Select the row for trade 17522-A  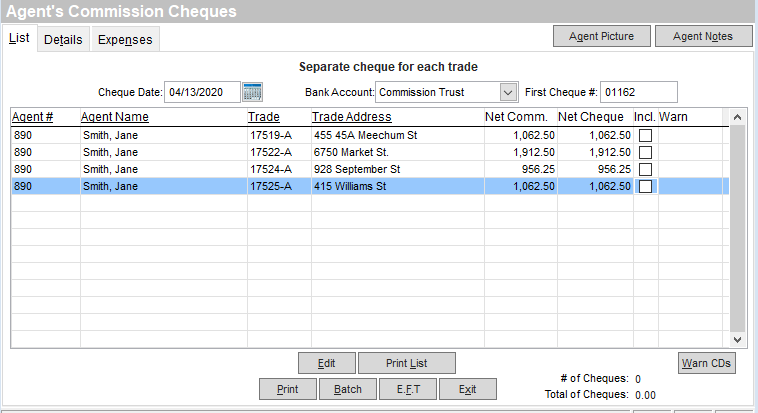pyautogui.click(x=270, y=152)
